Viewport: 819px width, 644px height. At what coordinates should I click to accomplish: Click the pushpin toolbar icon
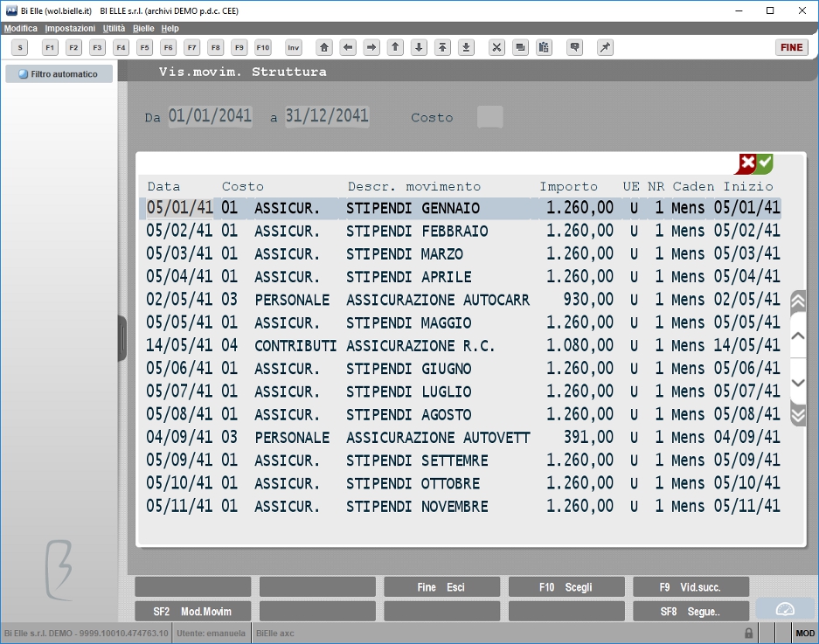coord(605,47)
